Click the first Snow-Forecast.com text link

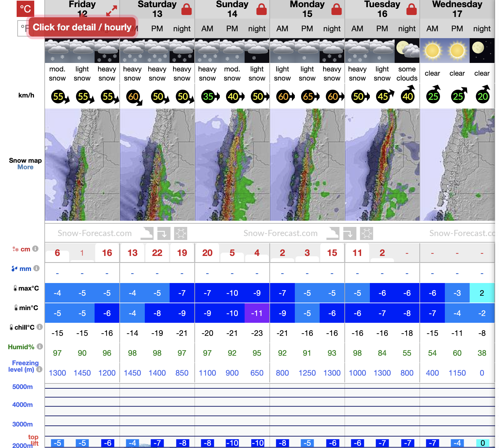pos(95,233)
